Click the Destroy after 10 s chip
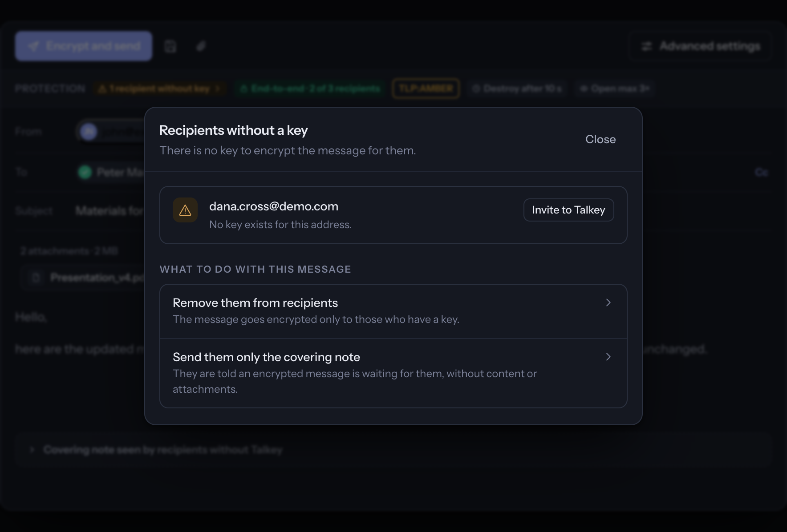Screen dimensions: 787x532 (x=517, y=89)
